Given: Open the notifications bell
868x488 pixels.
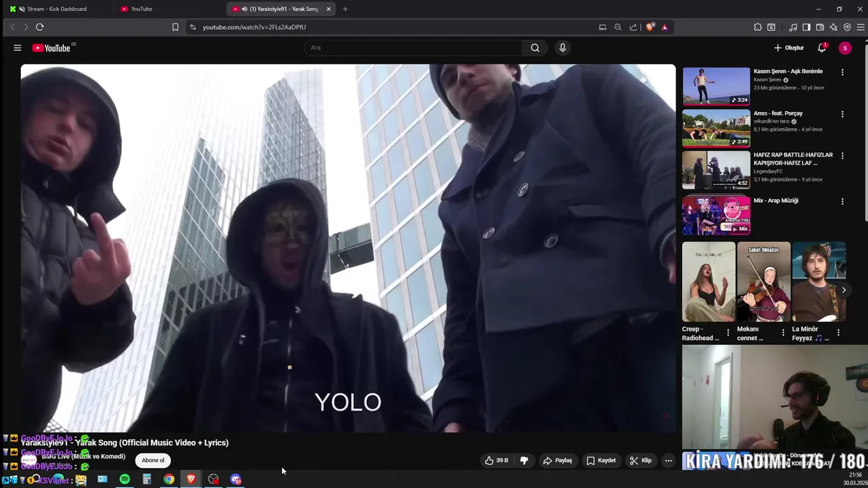Looking at the screenshot, I should (x=822, y=47).
